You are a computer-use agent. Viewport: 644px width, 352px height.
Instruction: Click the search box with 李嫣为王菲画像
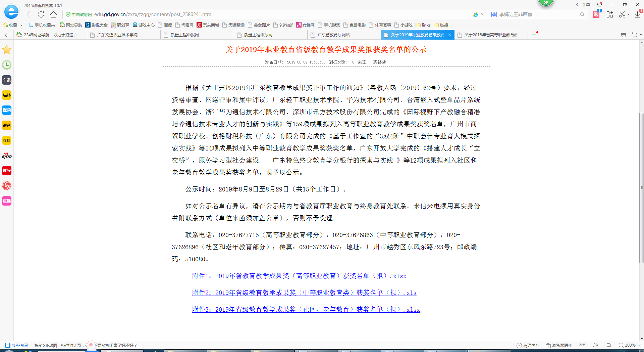click(537, 14)
